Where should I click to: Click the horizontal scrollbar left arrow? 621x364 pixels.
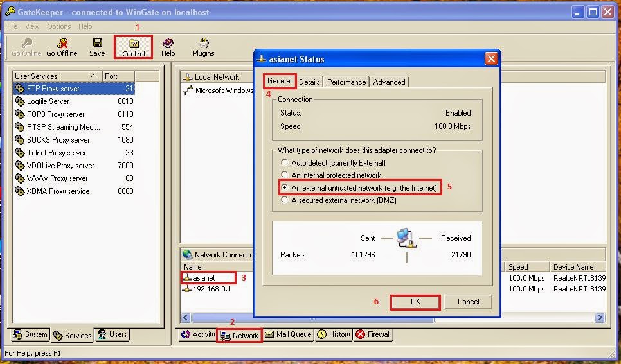186,317
